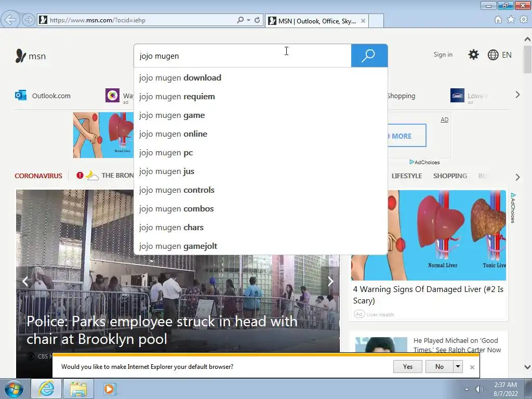This screenshot has width=532, height=399.
Task: Select suggestion 'jojo mugen game'
Action: 261,115
